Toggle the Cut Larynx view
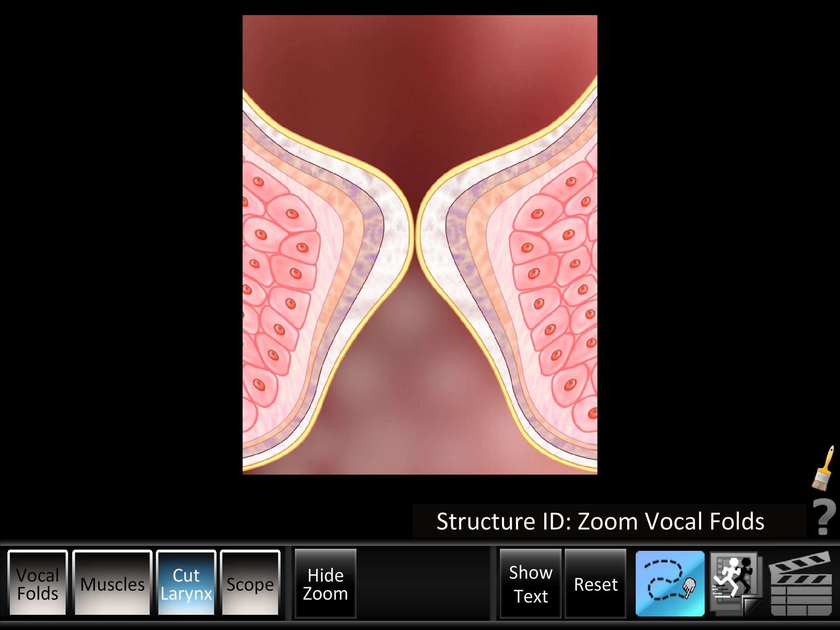Image resolution: width=840 pixels, height=630 pixels. point(186,583)
